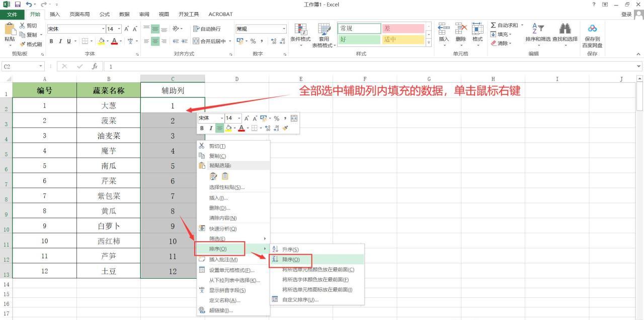The height and width of the screenshot is (320, 644).
Task: Open 查找和选择 find and select
Action: click(565, 35)
